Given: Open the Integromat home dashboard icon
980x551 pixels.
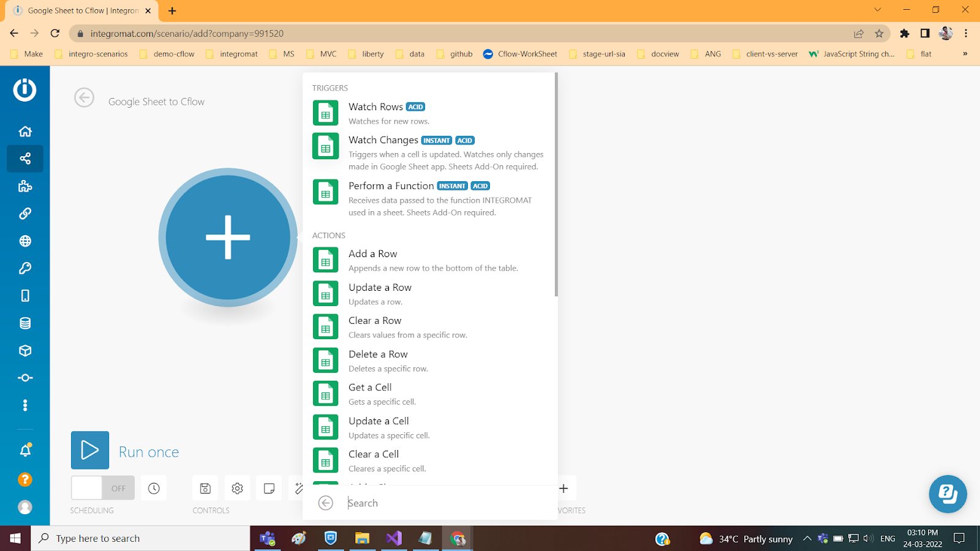Looking at the screenshot, I should coord(25,132).
